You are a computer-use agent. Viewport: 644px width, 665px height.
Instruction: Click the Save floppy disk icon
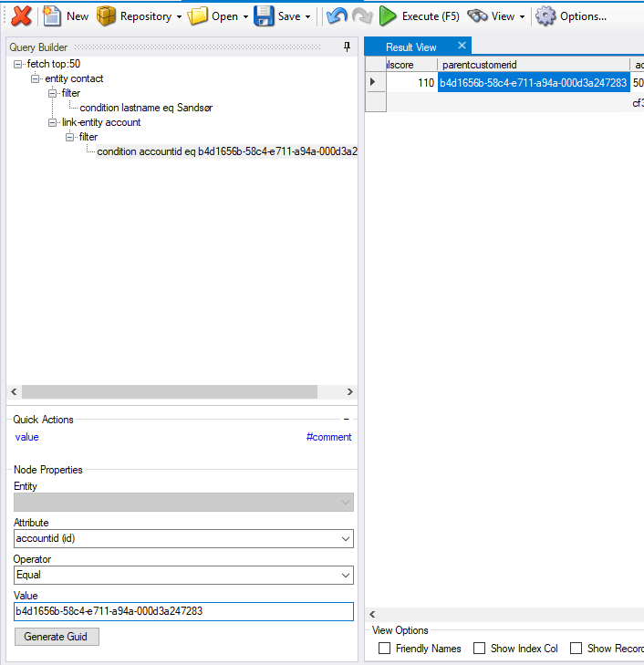point(265,16)
